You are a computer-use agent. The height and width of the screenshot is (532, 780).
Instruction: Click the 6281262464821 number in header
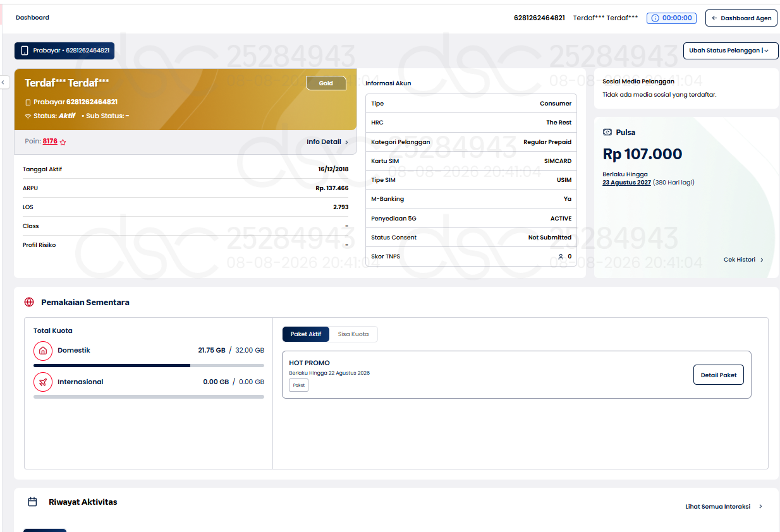(539, 18)
